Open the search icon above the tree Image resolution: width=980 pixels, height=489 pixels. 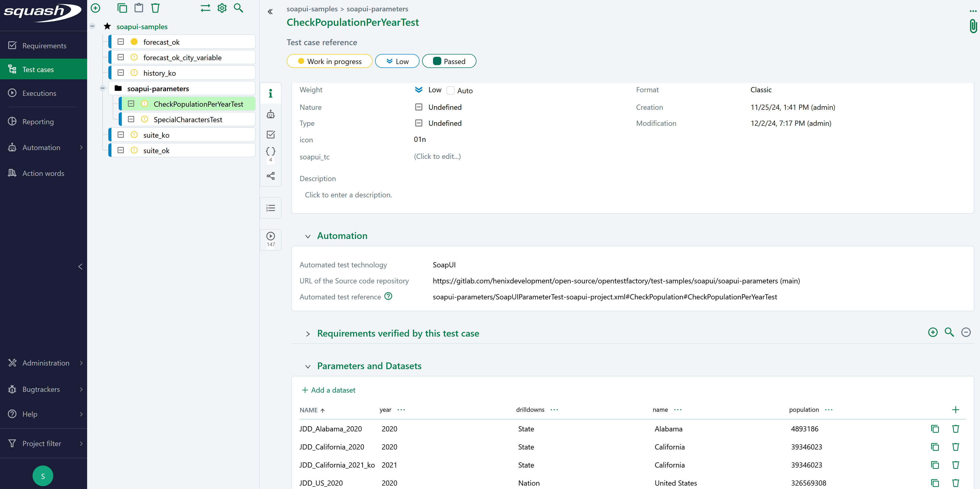click(x=239, y=7)
